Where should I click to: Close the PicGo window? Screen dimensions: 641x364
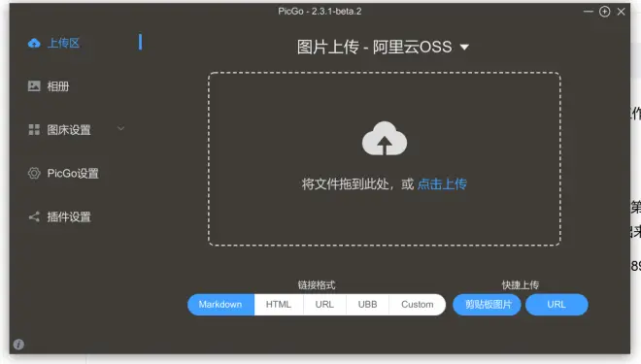click(621, 12)
